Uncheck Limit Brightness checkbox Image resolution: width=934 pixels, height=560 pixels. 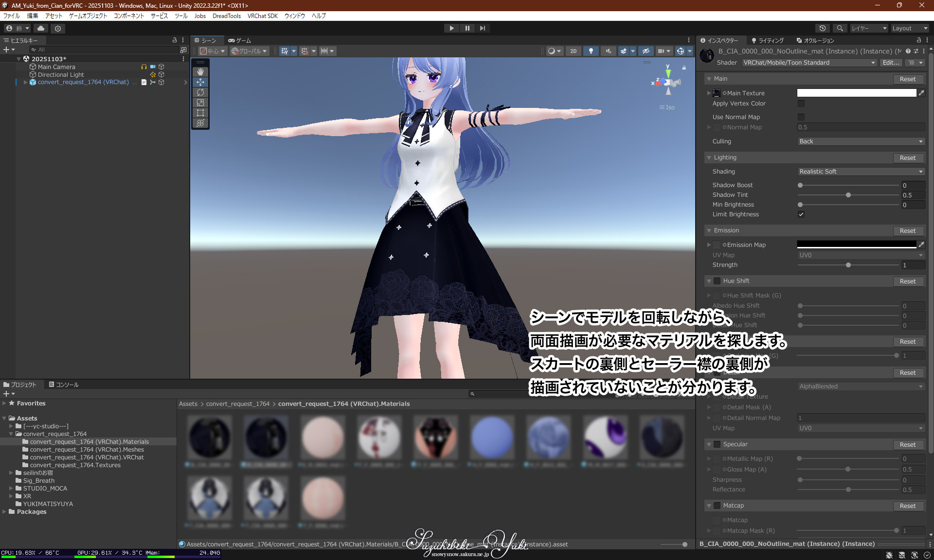coord(801,214)
